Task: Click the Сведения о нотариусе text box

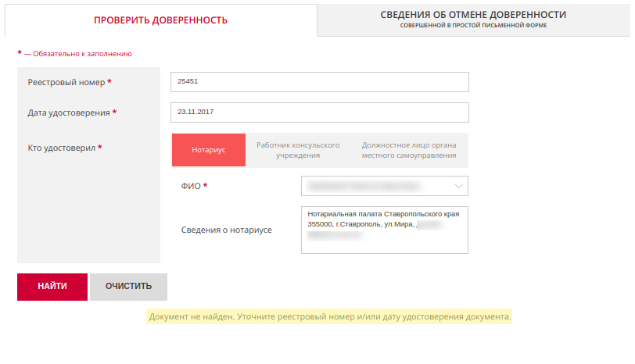Action: [384, 230]
